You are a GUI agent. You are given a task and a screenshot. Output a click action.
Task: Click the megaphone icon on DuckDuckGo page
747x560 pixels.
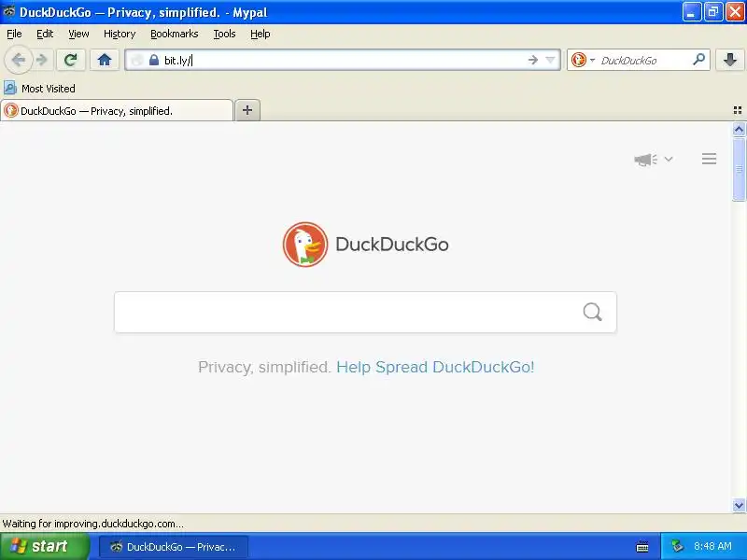(645, 159)
